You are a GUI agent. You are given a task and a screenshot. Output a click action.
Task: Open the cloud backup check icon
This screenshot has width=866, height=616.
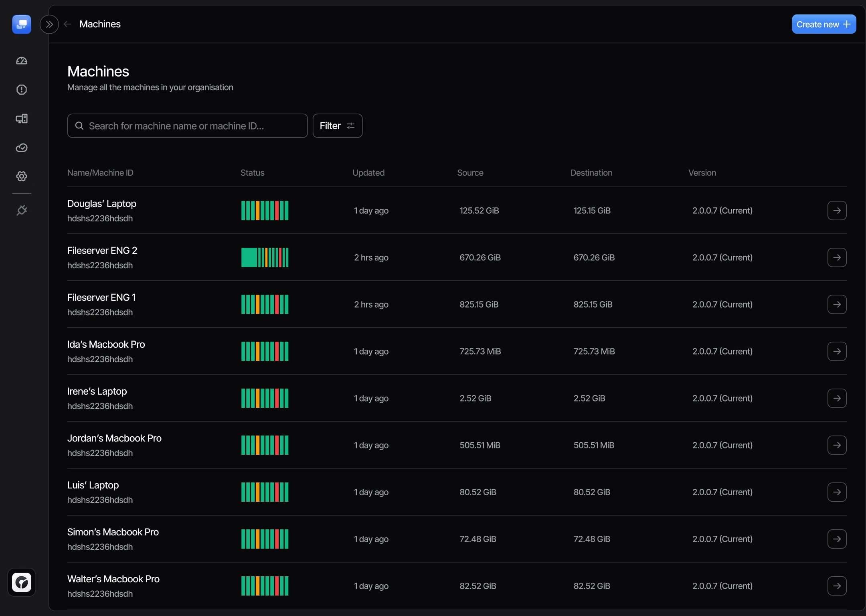point(22,148)
